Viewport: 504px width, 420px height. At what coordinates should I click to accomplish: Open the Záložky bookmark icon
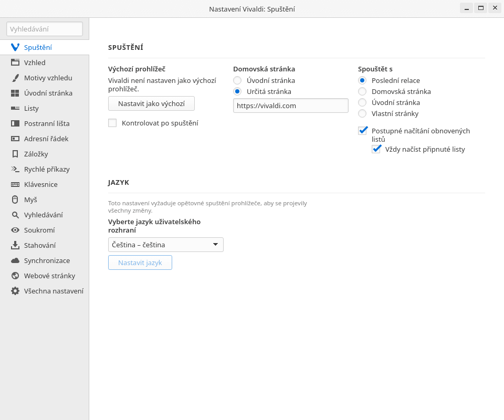tap(15, 154)
